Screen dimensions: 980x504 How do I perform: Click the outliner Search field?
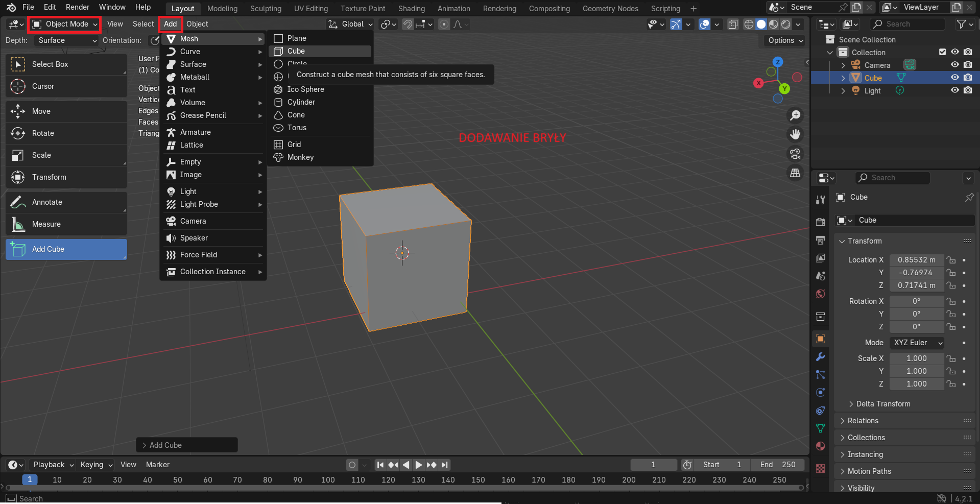pos(907,24)
